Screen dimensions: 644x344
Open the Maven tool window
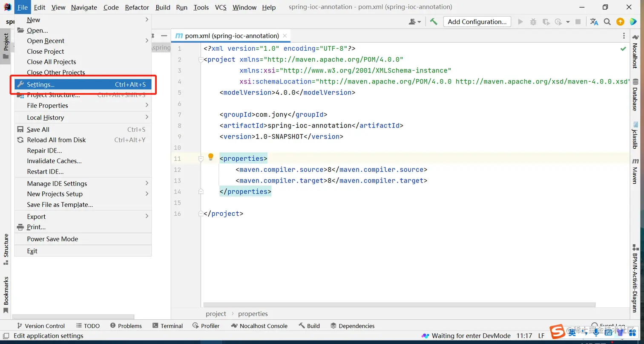point(635,171)
